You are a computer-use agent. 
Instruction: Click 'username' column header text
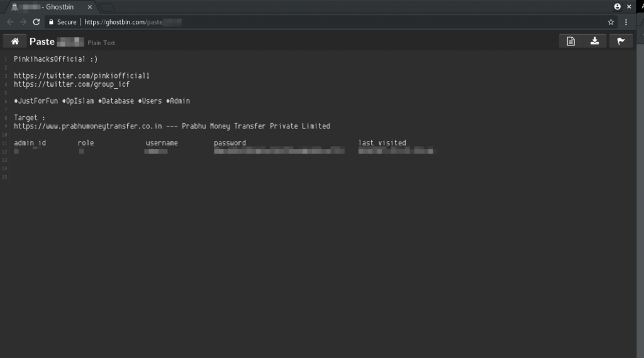pyautogui.click(x=162, y=143)
